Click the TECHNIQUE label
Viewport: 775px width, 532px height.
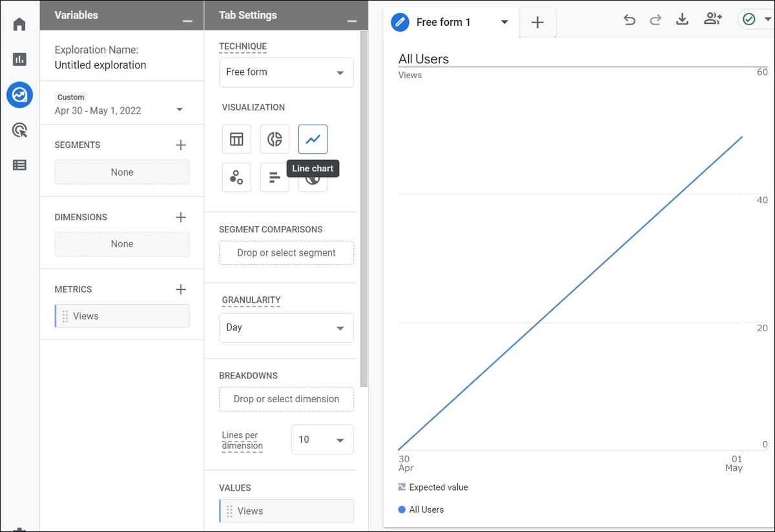point(243,47)
